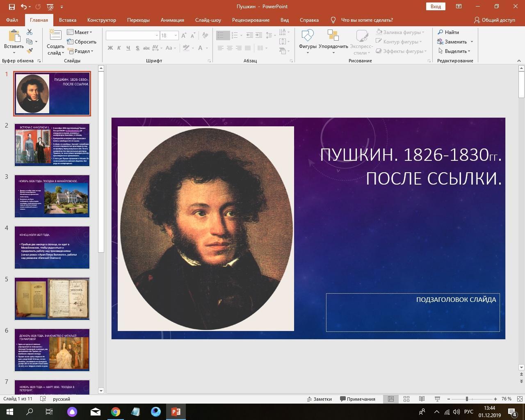
Task: Toggle text shadow (S) formatting
Action: (137, 48)
